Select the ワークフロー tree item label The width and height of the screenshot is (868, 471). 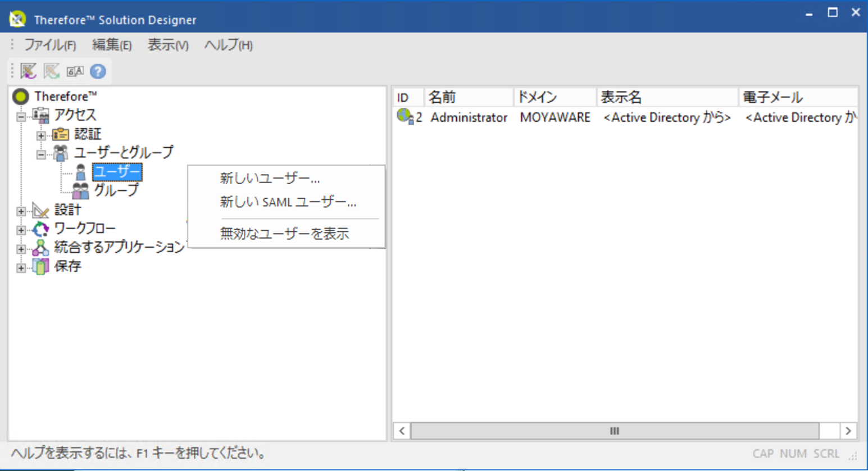(x=85, y=229)
